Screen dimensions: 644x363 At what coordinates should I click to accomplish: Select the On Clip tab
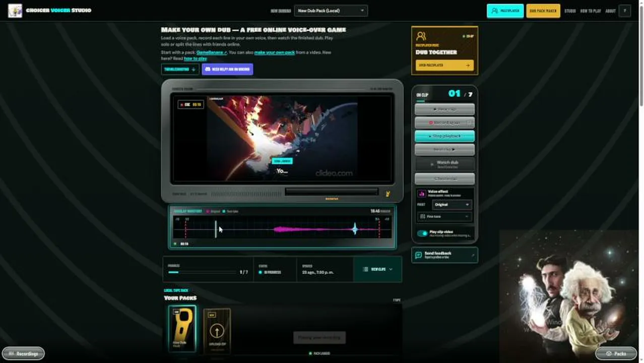tap(422, 95)
